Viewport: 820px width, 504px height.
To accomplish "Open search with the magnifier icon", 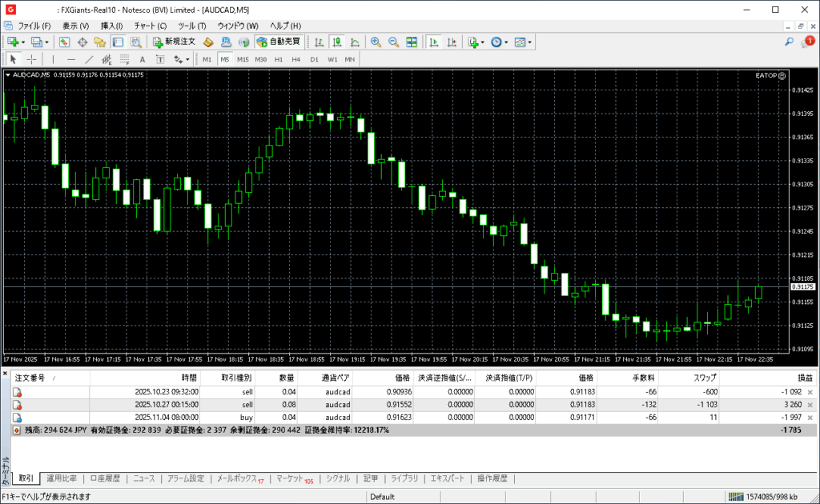I will (x=790, y=42).
